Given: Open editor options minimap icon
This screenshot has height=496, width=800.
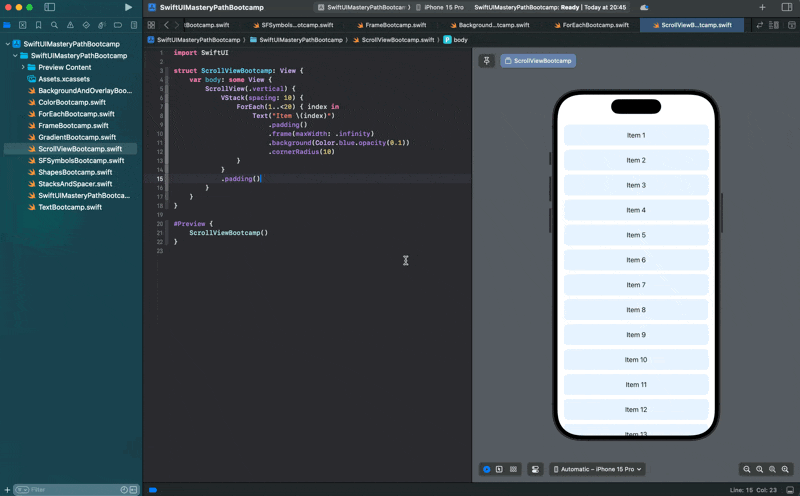Looking at the screenshot, I should click(x=774, y=25).
